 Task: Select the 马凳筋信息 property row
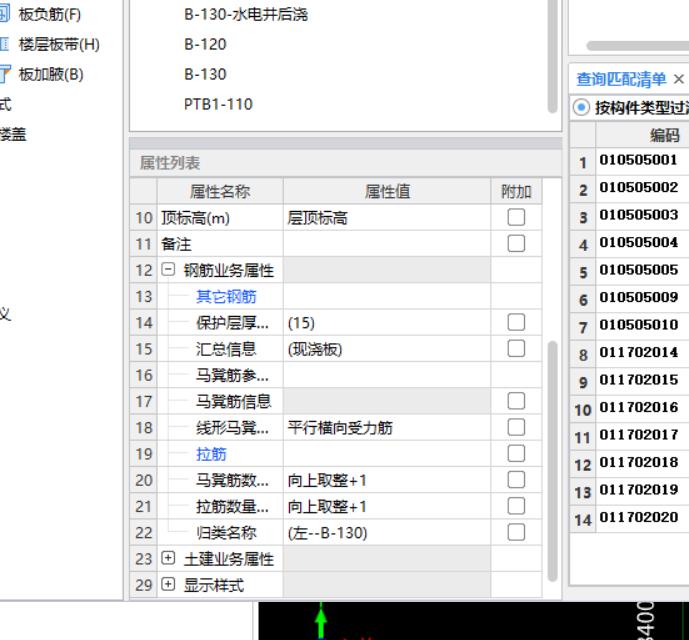pos(336,401)
